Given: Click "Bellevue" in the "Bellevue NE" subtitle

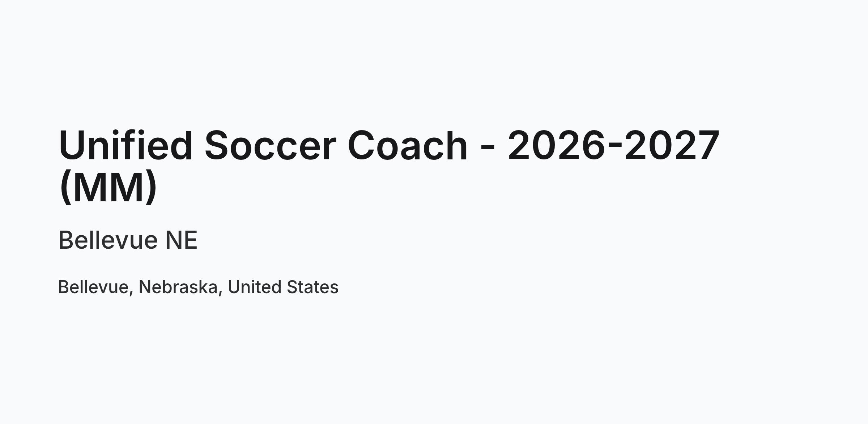Looking at the screenshot, I should coord(108,240).
